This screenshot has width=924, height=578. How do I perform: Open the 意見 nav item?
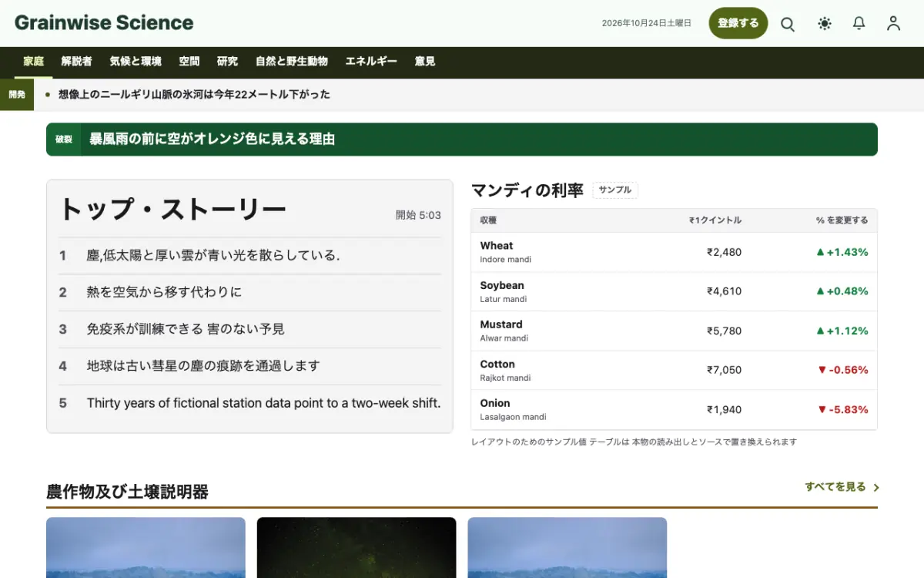[x=425, y=62]
